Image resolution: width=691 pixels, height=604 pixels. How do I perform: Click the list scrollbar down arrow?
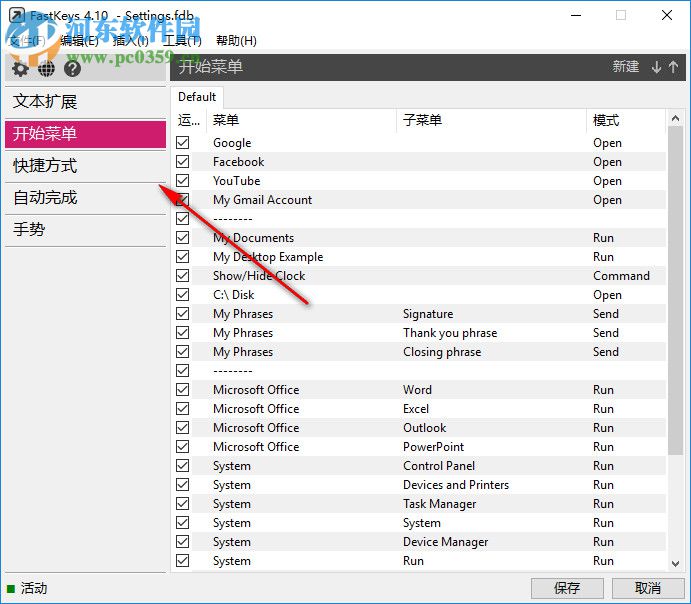(x=675, y=564)
